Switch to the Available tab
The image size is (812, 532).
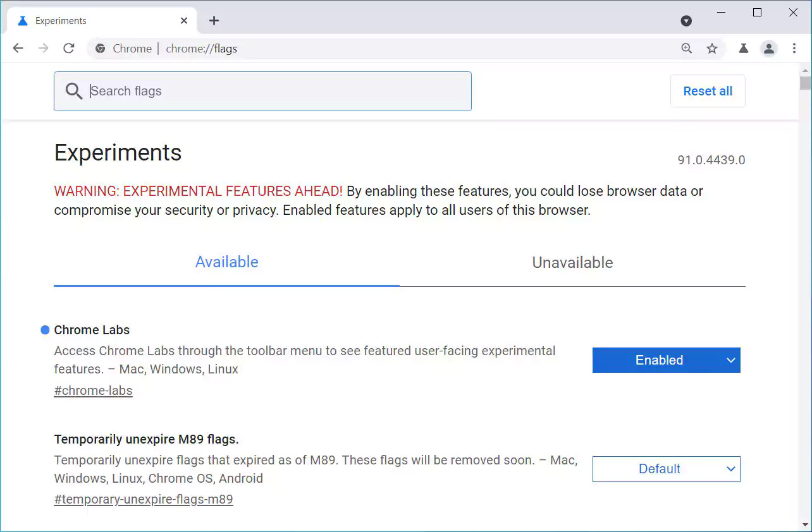click(226, 262)
